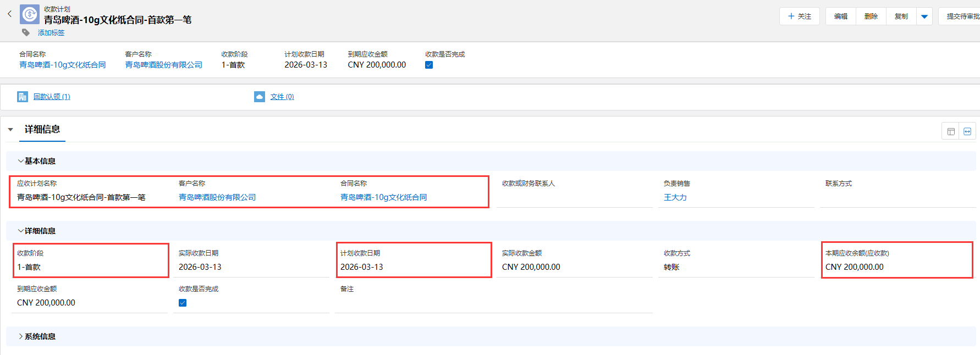Click the 文件 cloud icon
The image size is (980, 355).
coord(260,97)
